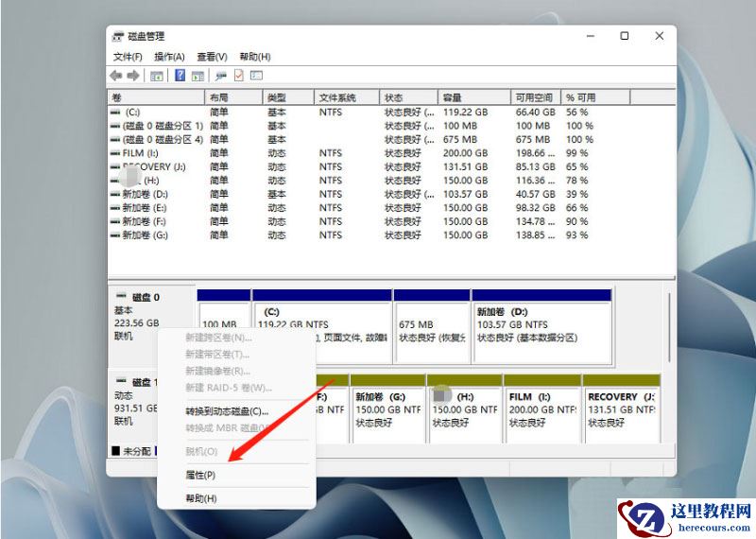
Task: Click the 119.22 GB capacity cell
Action: click(x=465, y=113)
